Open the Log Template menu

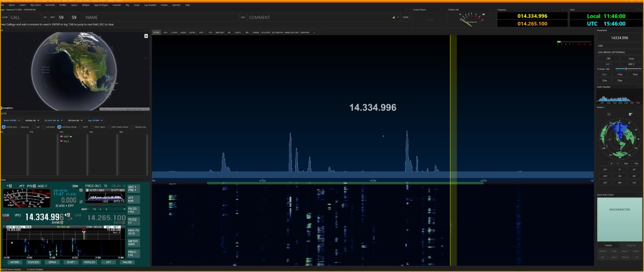click(x=150, y=5)
